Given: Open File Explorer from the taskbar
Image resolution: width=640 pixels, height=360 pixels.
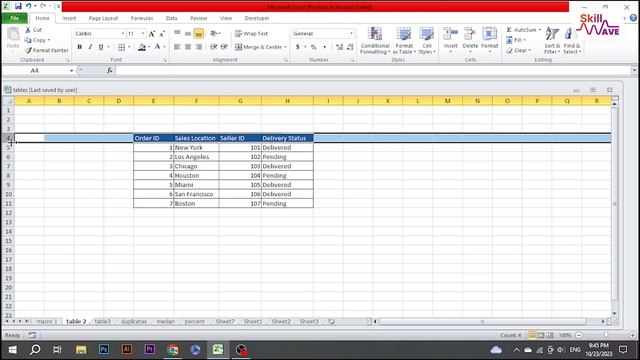Looking at the screenshot, I should [x=81, y=350].
